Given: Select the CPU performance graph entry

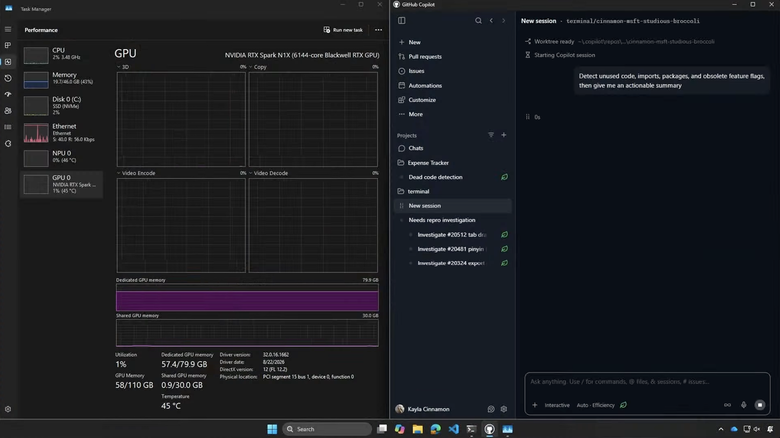Looking at the screenshot, I should pos(62,55).
